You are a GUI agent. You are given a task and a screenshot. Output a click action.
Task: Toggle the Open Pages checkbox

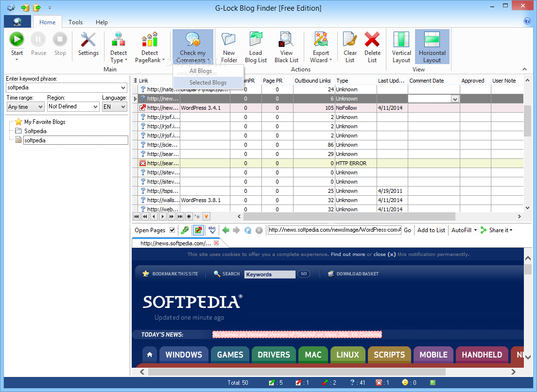tap(172, 230)
